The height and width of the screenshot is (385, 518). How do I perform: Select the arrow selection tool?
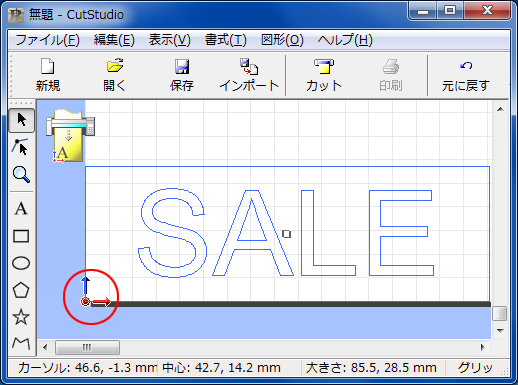click(21, 120)
